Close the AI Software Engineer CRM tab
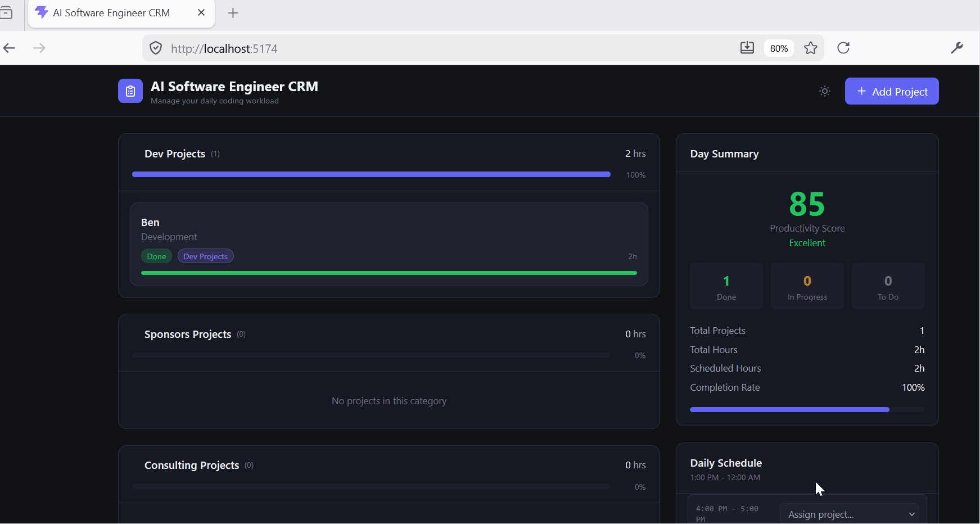This screenshot has width=980, height=524. pyautogui.click(x=201, y=13)
